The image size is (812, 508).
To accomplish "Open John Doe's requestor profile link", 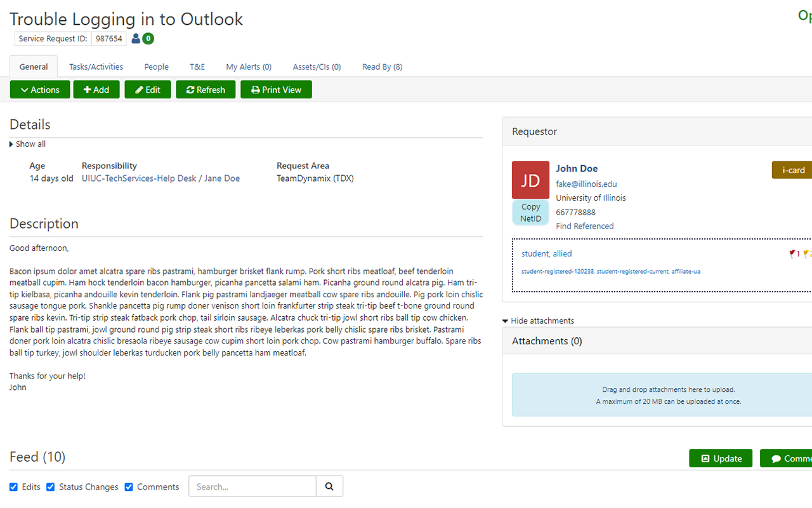I will point(577,168).
